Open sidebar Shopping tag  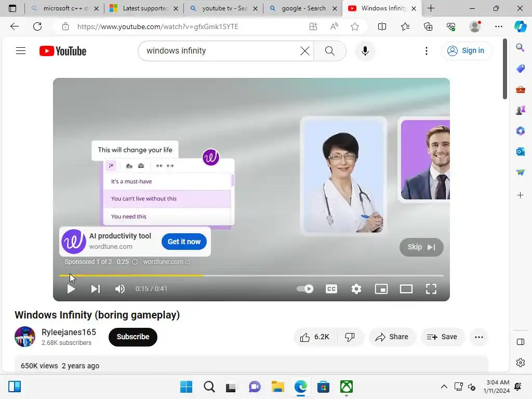click(x=520, y=69)
